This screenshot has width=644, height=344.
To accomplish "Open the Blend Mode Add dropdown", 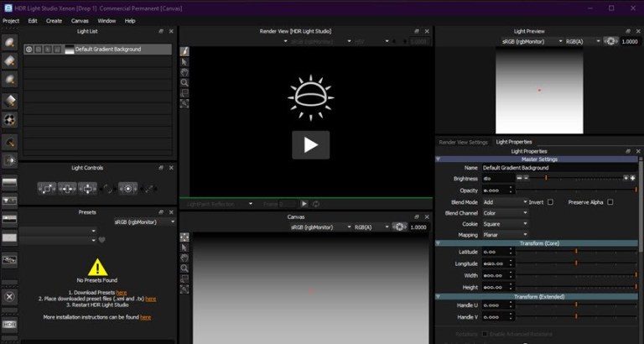I will coord(505,202).
